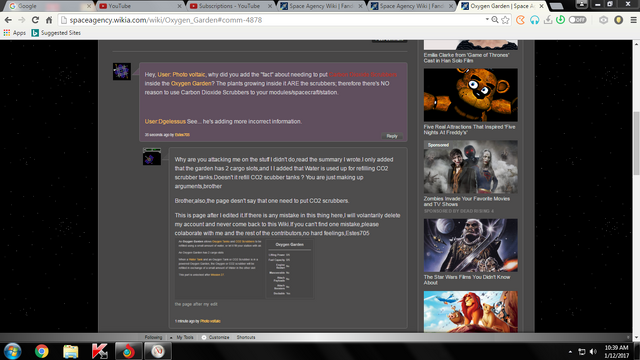Screen dimensions: 640x360
Task: Switch to the Google tab
Action: [48, 6]
